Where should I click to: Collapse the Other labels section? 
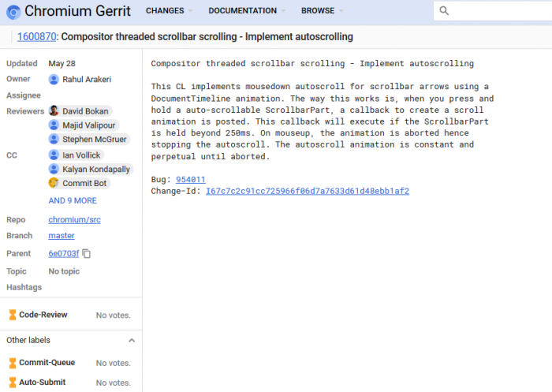pyautogui.click(x=132, y=340)
